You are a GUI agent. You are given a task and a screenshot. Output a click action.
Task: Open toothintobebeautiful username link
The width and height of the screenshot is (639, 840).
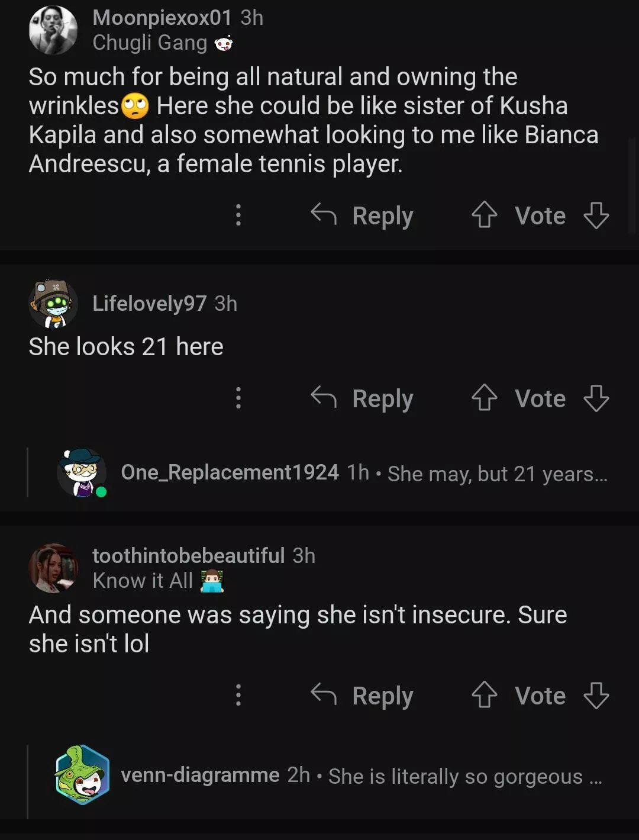188,555
